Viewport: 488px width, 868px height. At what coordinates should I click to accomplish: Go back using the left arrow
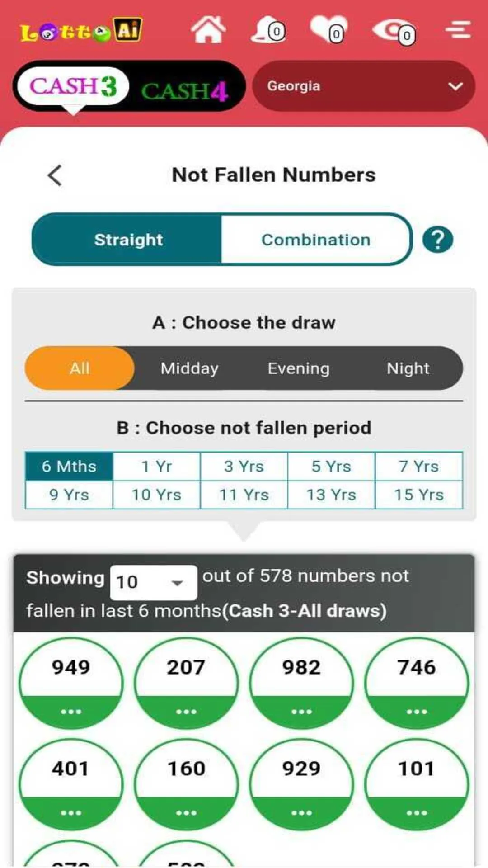pyautogui.click(x=55, y=175)
